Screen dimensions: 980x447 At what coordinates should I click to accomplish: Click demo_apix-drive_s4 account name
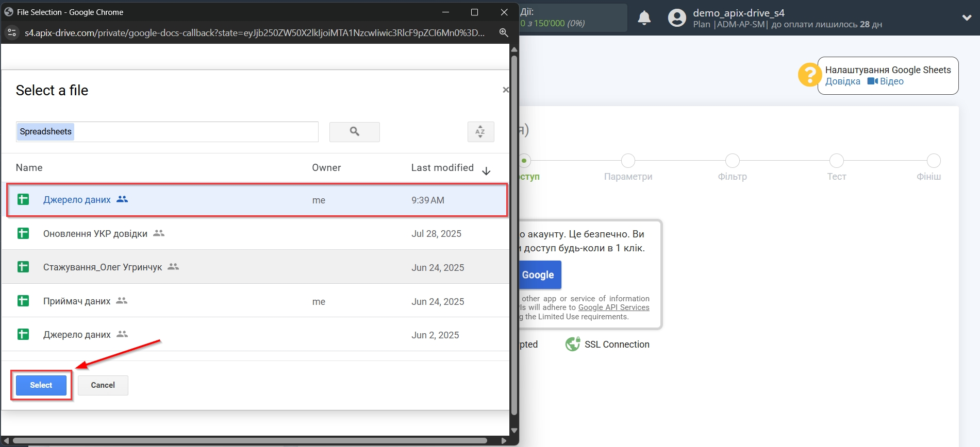[739, 13]
